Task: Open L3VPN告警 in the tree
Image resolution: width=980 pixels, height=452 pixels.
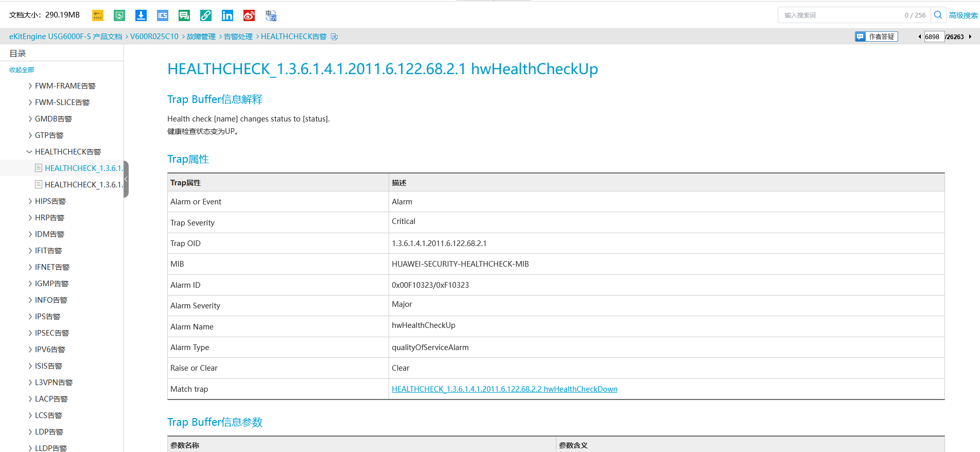Action: pyautogui.click(x=54, y=383)
